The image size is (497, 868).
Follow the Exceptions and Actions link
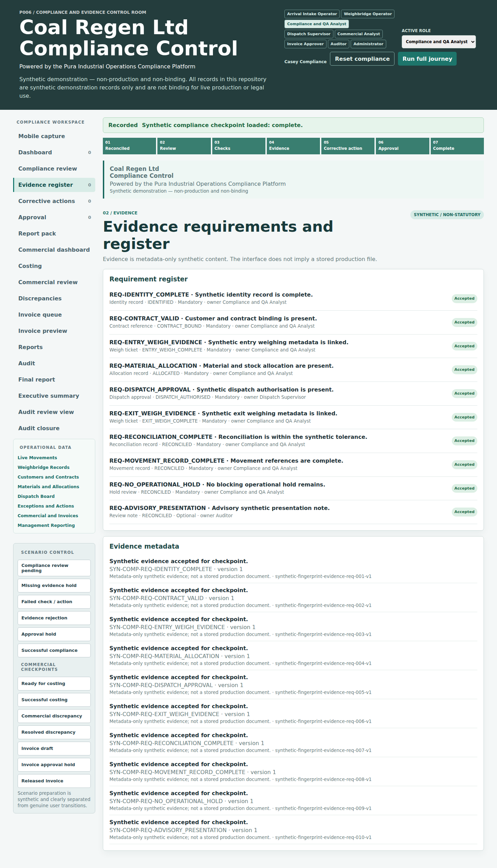point(46,506)
